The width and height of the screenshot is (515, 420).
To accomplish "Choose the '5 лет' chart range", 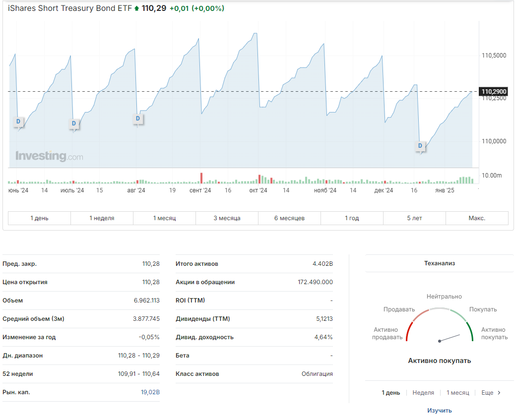I will [414, 218].
